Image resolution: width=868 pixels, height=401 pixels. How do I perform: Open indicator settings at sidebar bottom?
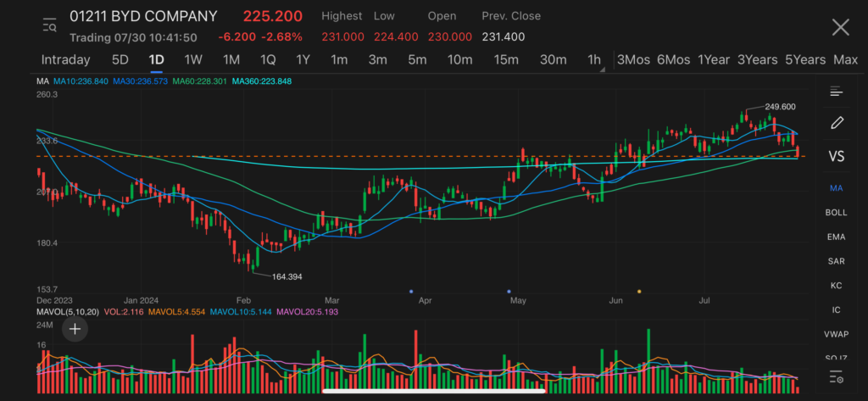[836, 376]
